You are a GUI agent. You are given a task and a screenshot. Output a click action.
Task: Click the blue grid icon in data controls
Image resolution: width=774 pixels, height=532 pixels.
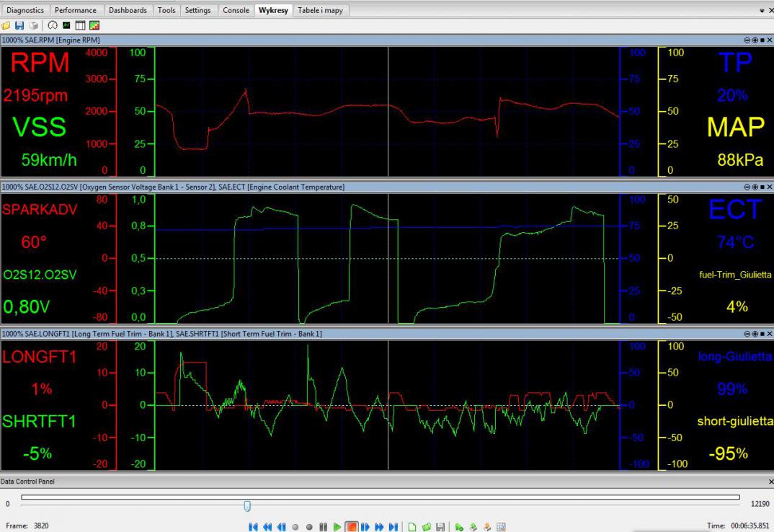pyautogui.click(x=501, y=526)
